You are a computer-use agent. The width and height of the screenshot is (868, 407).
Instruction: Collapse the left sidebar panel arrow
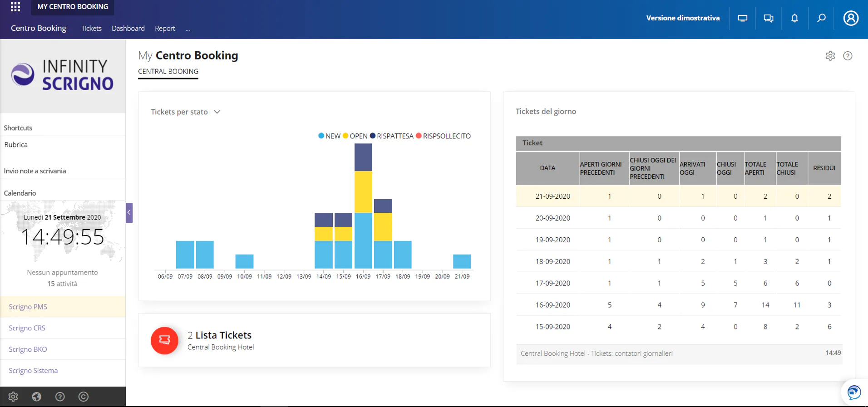[x=129, y=213]
